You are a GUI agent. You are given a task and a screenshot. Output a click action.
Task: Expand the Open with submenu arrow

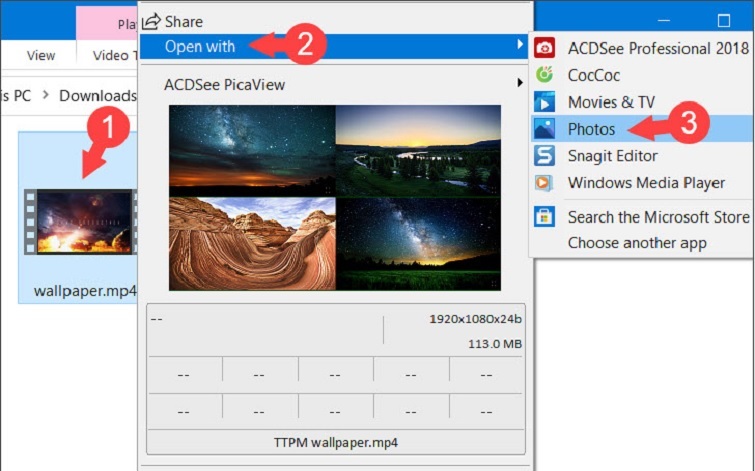tap(520, 46)
